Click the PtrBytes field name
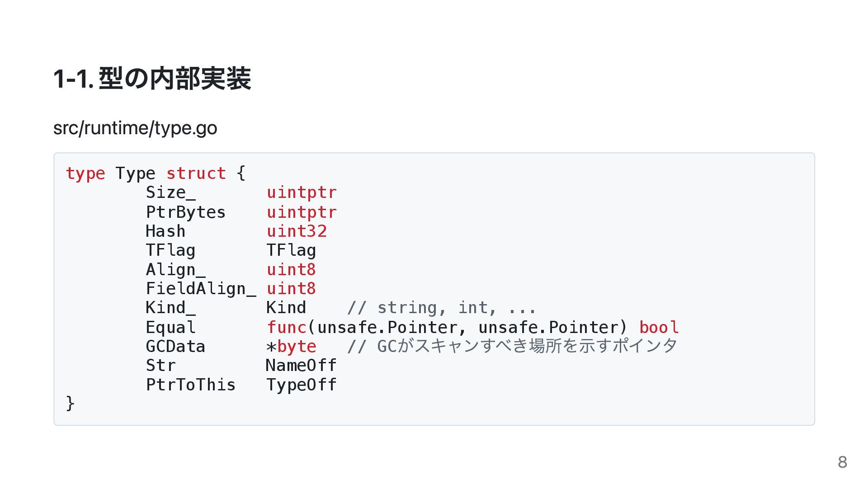The width and height of the screenshot is (868, 488). (185, 212)
